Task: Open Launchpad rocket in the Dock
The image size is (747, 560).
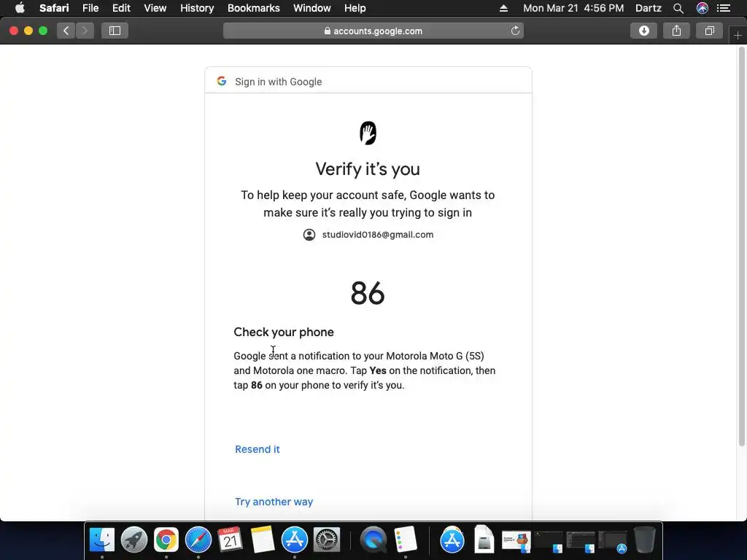Action: click(134, 540)
